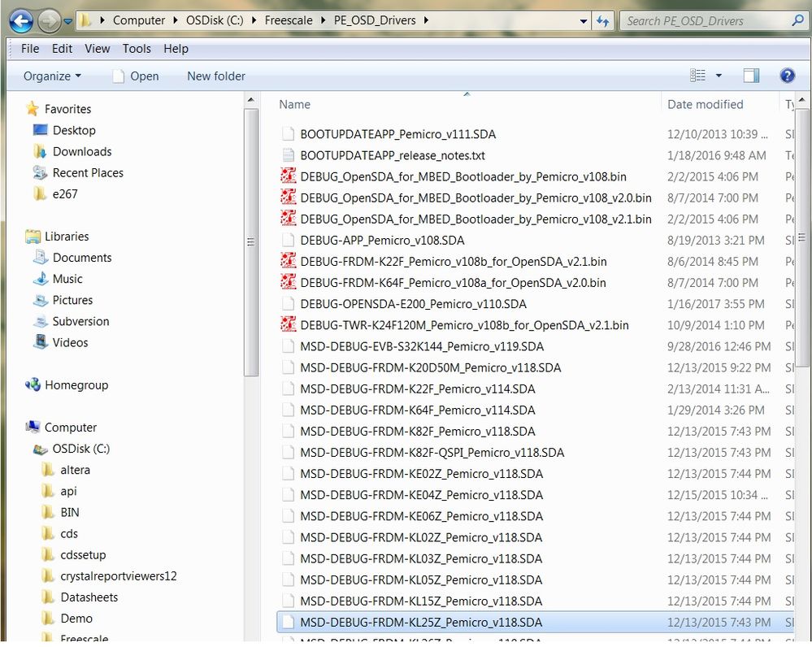Click the change view icon

pyautogui.click(x=697, y=76)
